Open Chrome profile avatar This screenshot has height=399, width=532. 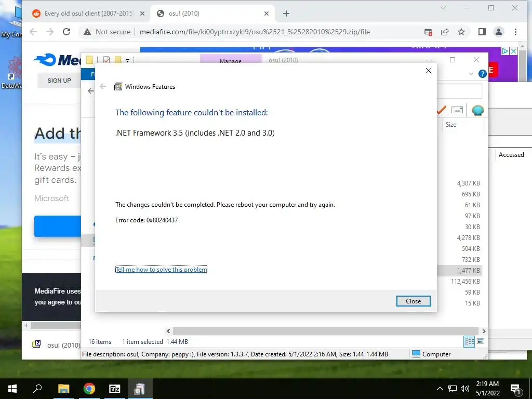pyautogui.click(x=498, y=32)
